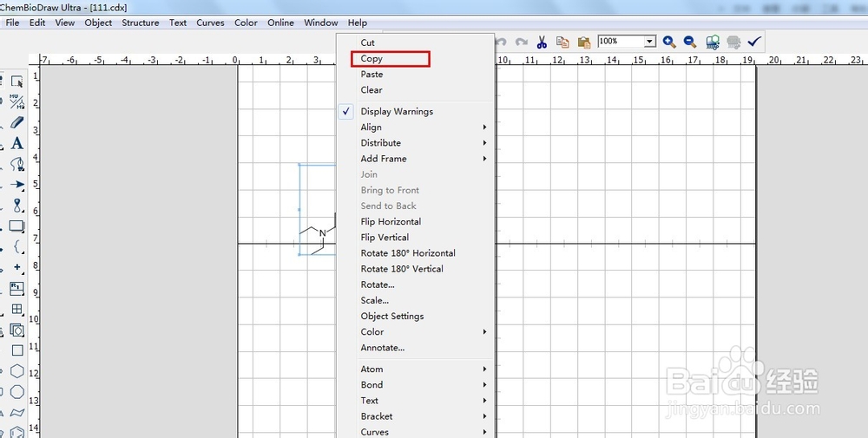Select the Arrow tool

point(17,185)
